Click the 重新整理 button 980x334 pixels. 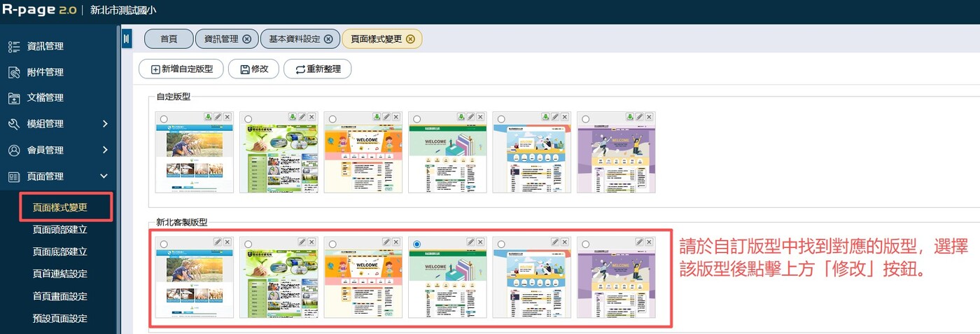pyautogui.click(x=317, y=69)
